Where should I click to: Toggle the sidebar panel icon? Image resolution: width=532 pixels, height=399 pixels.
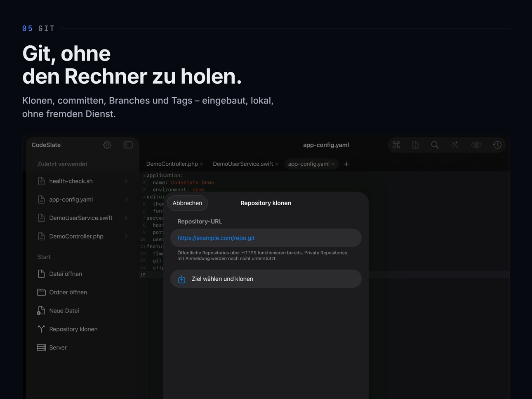pos(128,145)
